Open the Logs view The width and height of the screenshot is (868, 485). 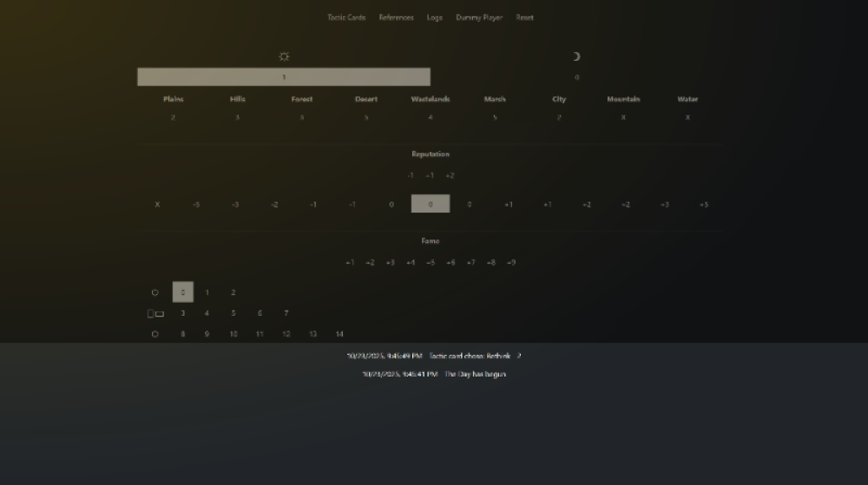[x=434, y=17]
